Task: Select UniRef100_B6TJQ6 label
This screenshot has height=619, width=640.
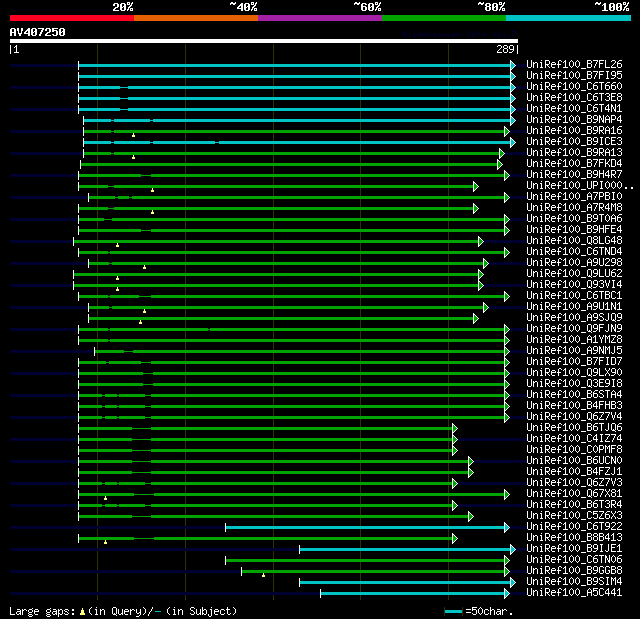Action: click(x=574, y=428)
